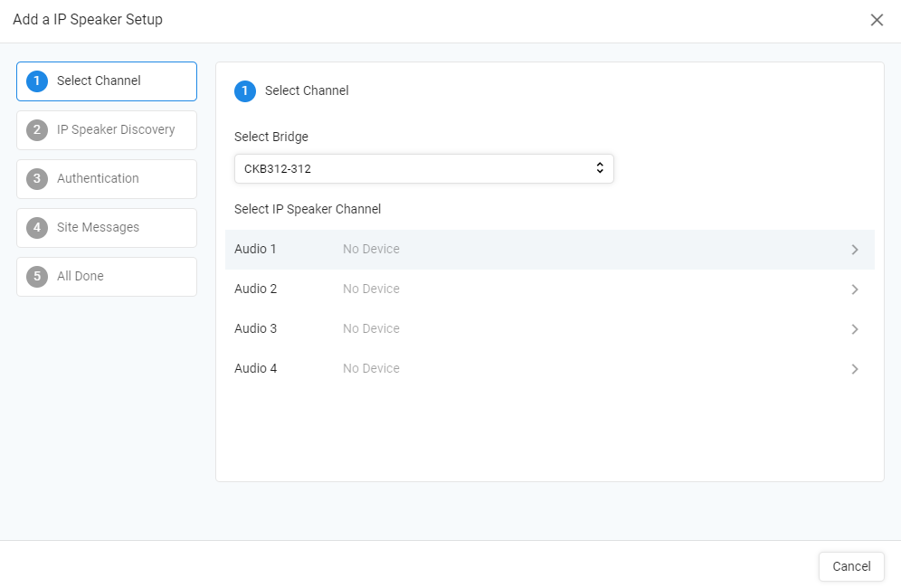Viewport: 901px width, 588px height.
Task: Click the step 3 Authentication number badge
Action: (37, 179)
